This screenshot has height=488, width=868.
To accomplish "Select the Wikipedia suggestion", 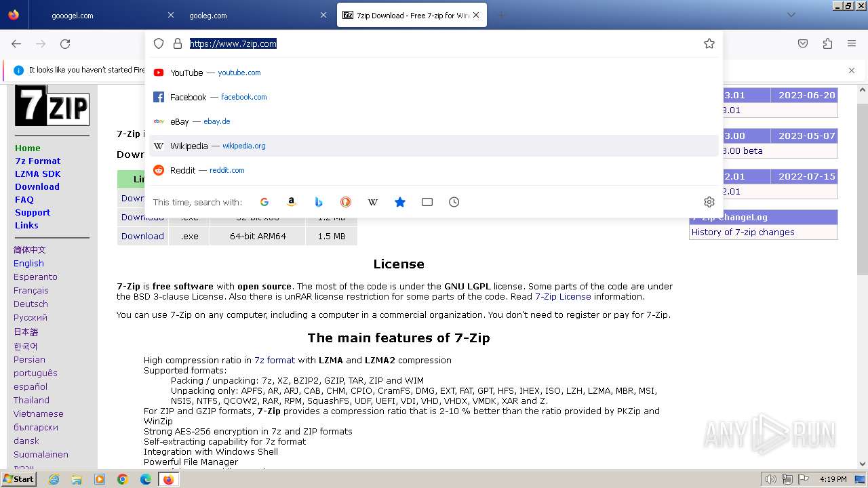I will [x=434, y=146].
